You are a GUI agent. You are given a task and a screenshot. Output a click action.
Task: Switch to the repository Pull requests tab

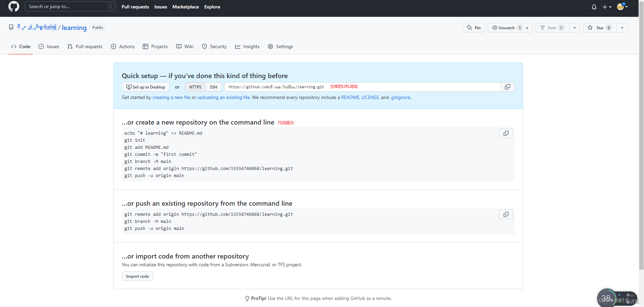click(85, 46)
